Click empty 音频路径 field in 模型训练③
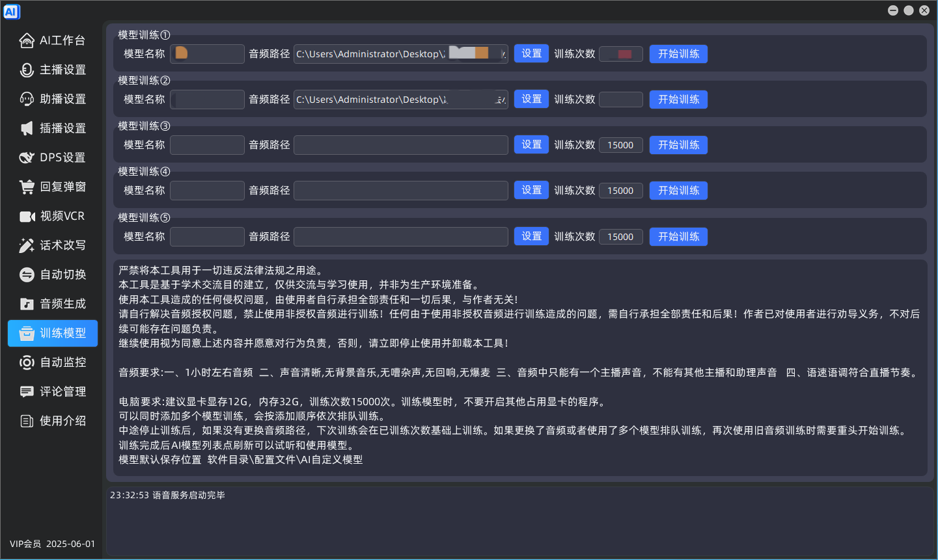The height and width of the screenshot is (560, 938). 401,145
